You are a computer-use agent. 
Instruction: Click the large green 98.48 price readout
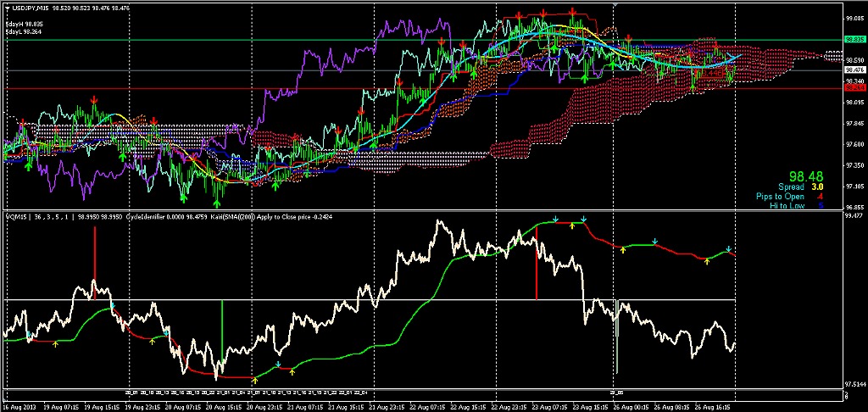coord(807,176)
